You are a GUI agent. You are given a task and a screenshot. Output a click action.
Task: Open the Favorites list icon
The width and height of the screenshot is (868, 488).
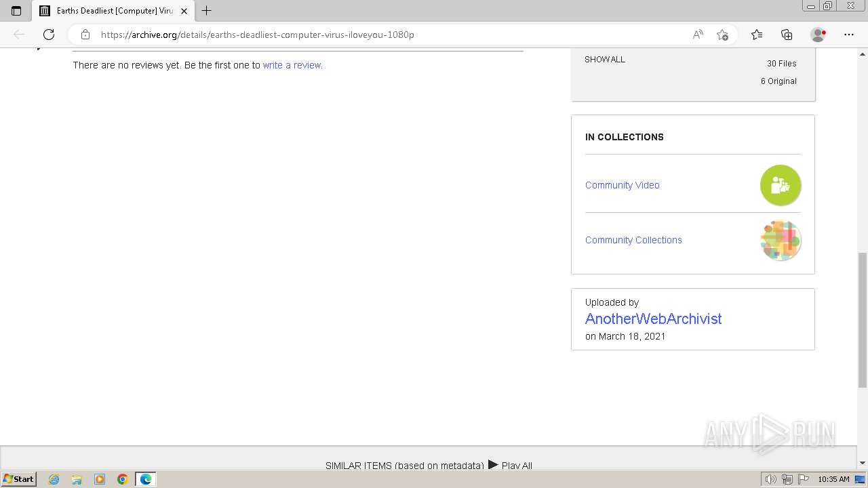click(x=757, y=35)
